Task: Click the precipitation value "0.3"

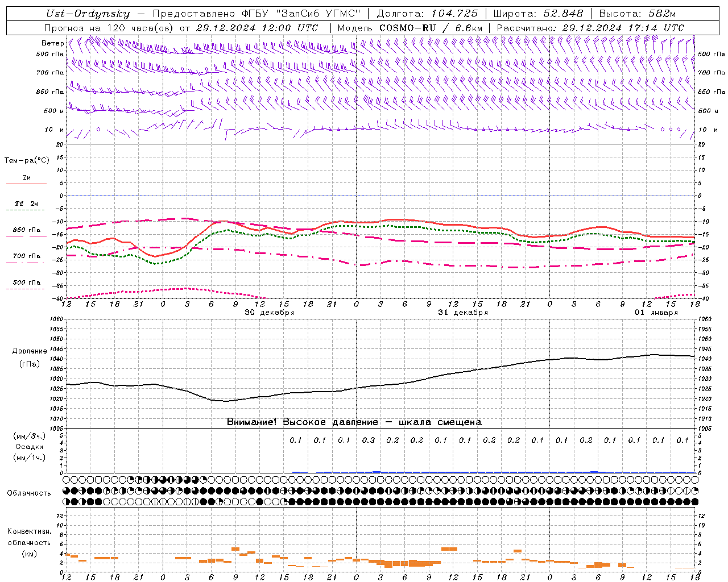Action: (369, 440)
